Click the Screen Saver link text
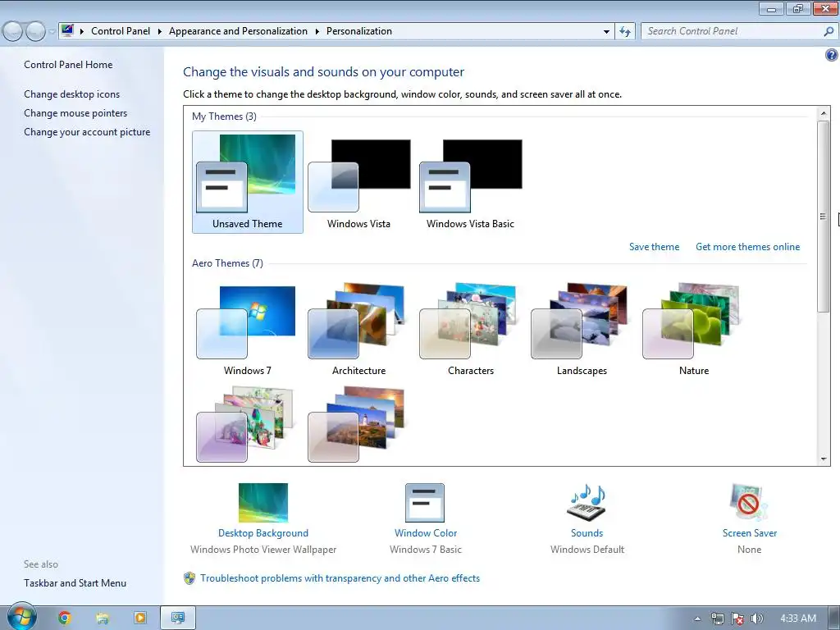The width and height of the screenshot is (840, 630). pos(750,533)
